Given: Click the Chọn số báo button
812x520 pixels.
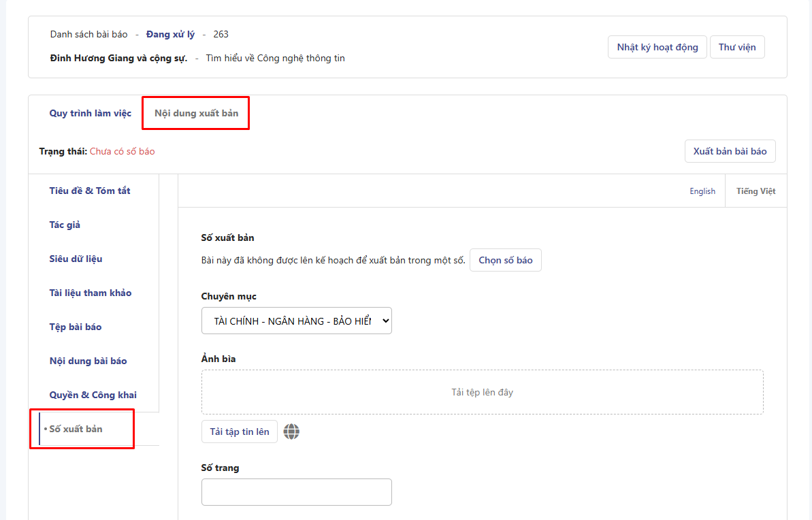Looking at the screenshot, I should [505, 260].
